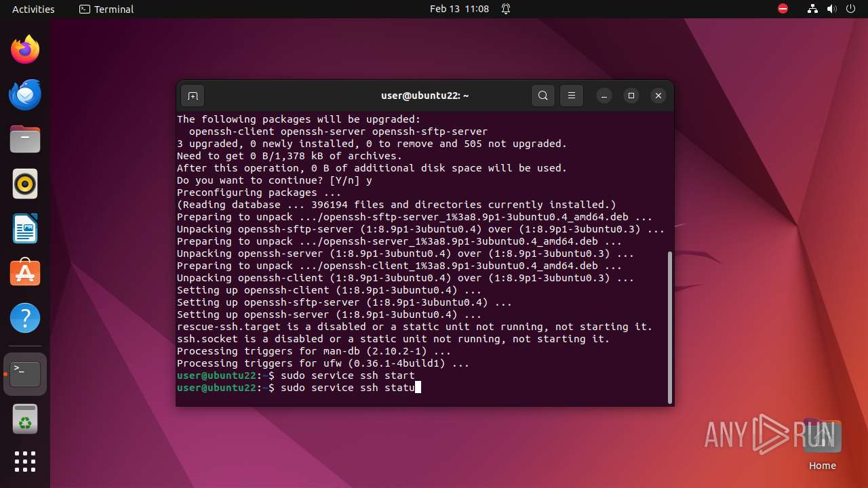Click the 'sudo service ssh start' command line
Screen dimensions: 868x488
[x=296, y=375]
